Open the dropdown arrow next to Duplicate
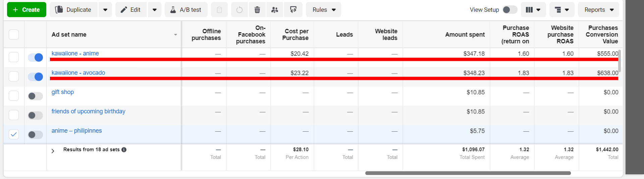Viewport: 644px width, 179px height. tap(105, 10)
